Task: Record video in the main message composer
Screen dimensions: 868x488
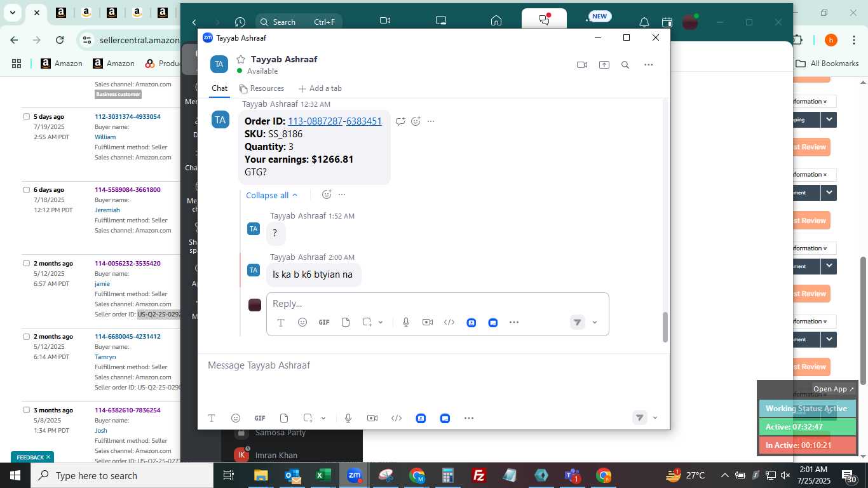Action: pos(372,418)
